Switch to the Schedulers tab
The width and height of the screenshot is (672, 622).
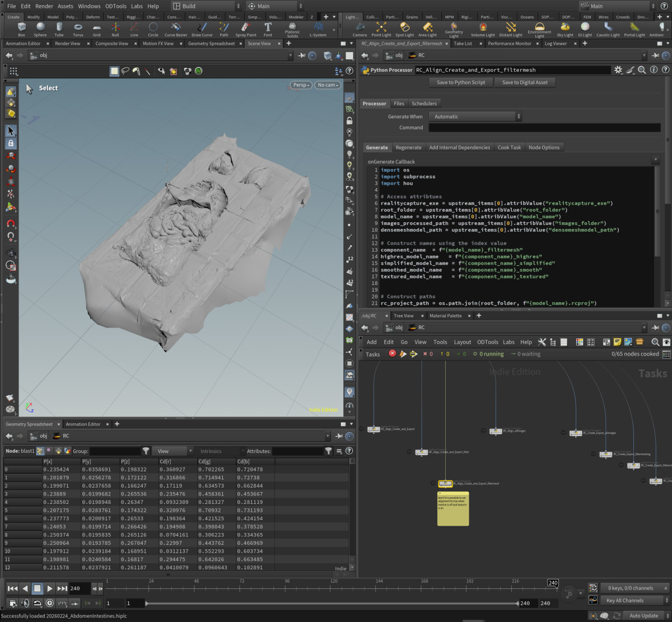point(424,104)
